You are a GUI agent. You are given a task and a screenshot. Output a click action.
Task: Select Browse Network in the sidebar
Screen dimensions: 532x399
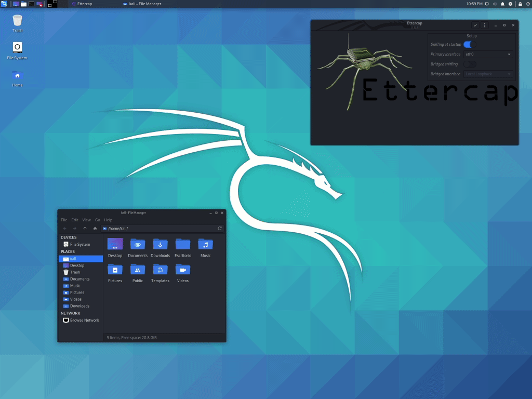(x=83, y=320)
